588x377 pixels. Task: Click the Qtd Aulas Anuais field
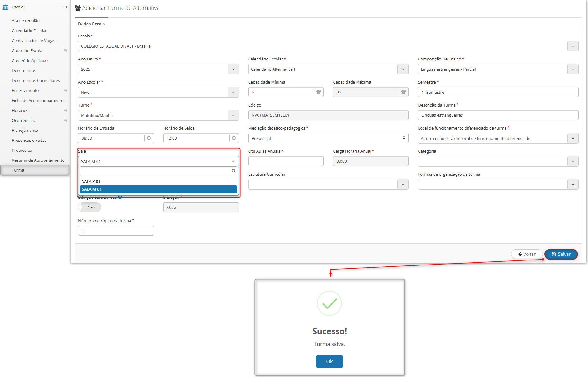286,161
